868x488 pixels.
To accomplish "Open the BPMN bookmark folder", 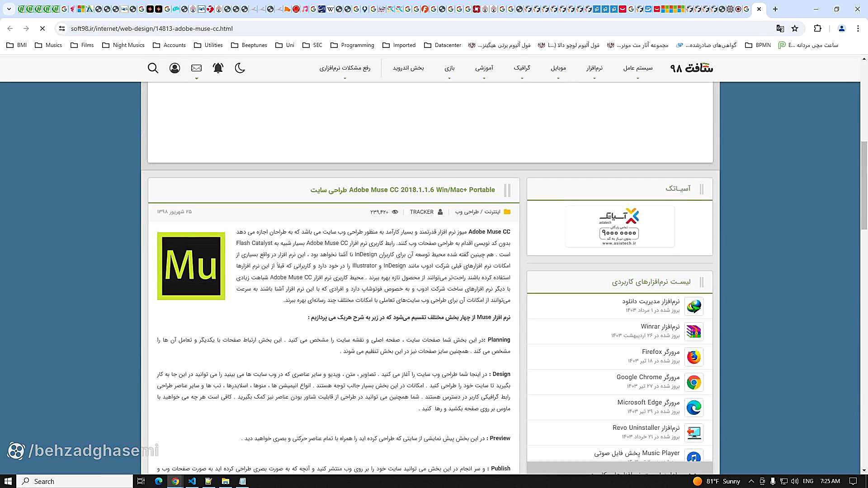I will pos(758,45).
